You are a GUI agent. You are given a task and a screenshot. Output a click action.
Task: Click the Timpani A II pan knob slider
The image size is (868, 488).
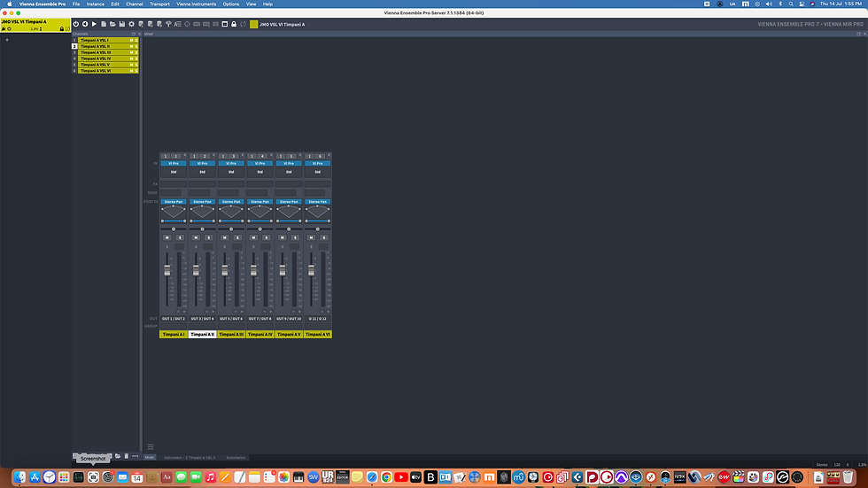tap(202, 229)
